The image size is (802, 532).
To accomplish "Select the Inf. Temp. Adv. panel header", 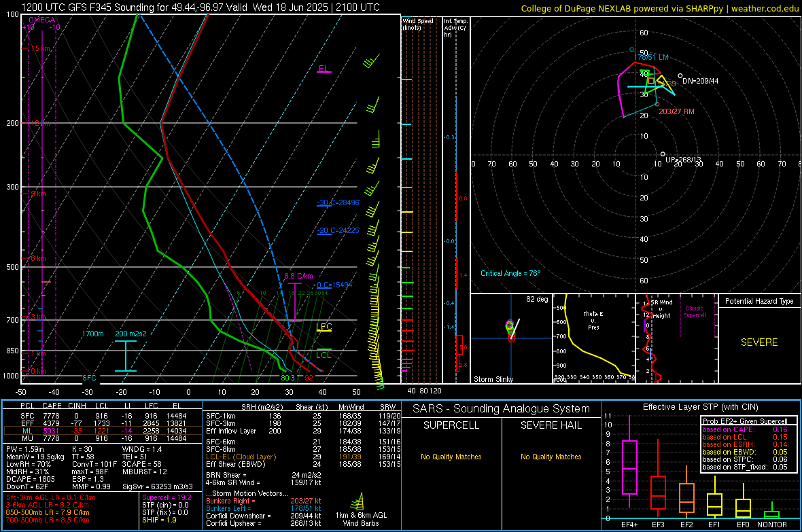I will [455, 28].
